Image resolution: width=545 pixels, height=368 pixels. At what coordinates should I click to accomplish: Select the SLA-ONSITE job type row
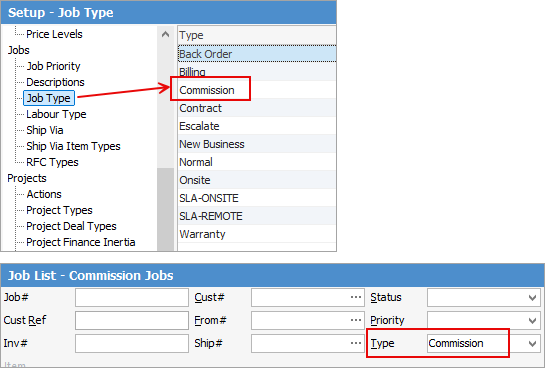(x=257, y=198)
